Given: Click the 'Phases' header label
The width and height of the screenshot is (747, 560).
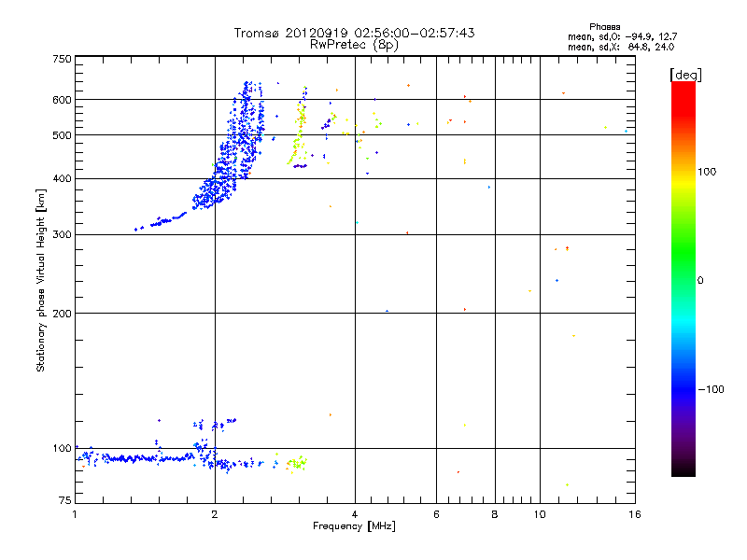Looking at the screenshot, I should point(604,27).
